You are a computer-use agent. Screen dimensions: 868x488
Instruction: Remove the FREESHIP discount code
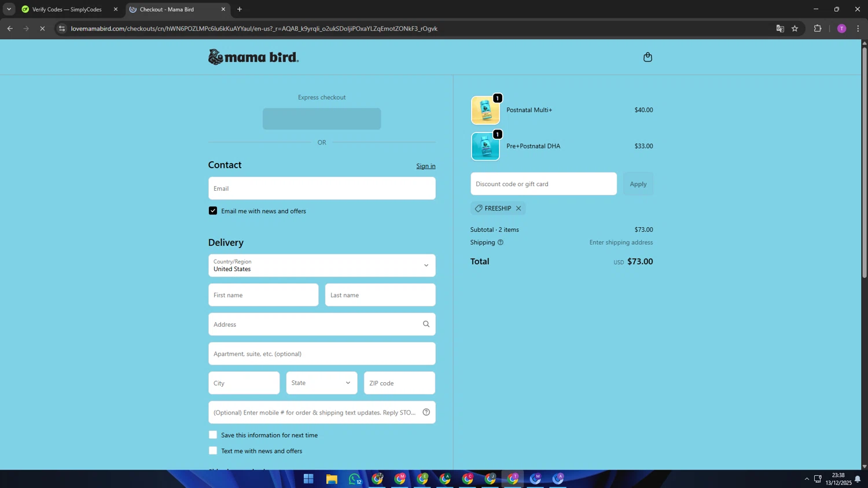518,208
